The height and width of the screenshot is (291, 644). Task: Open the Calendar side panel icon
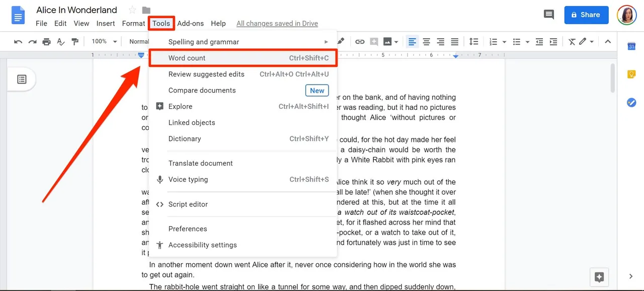[631, 46]
